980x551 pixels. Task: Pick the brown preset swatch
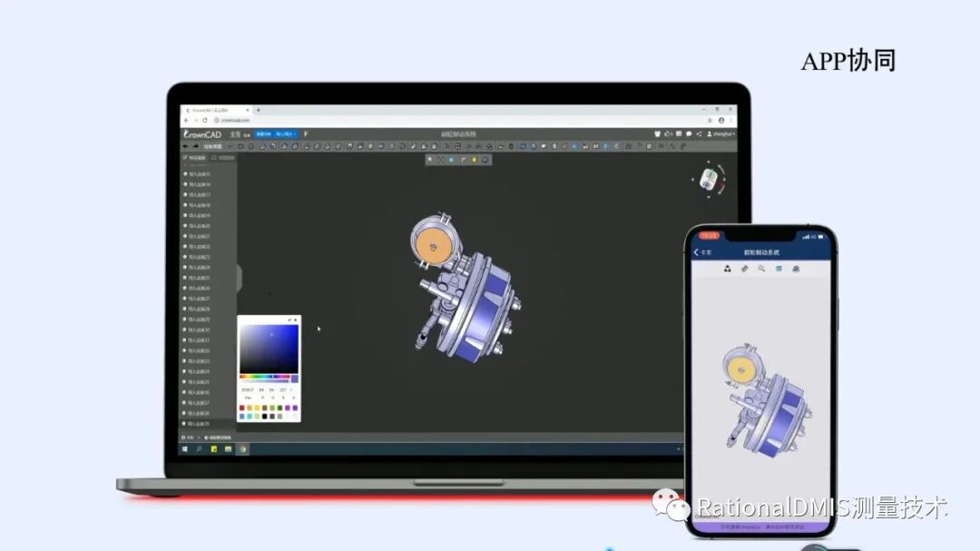click(x=264, y=408)
